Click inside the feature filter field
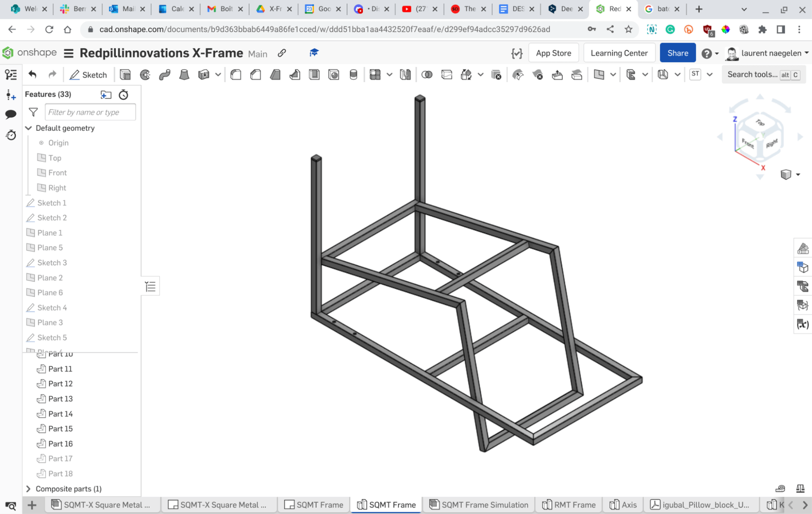812x514 pixels. 90,112
